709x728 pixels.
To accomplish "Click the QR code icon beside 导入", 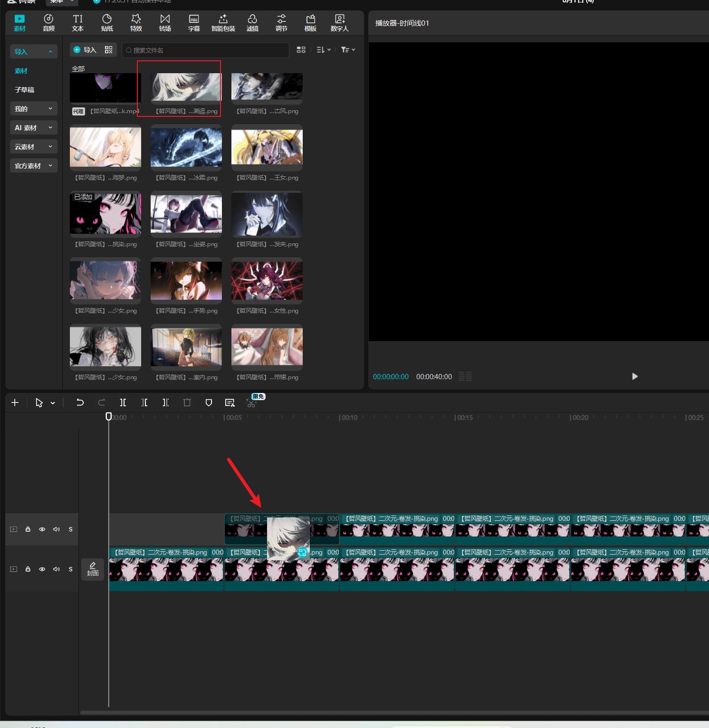I will coord(109,50).
